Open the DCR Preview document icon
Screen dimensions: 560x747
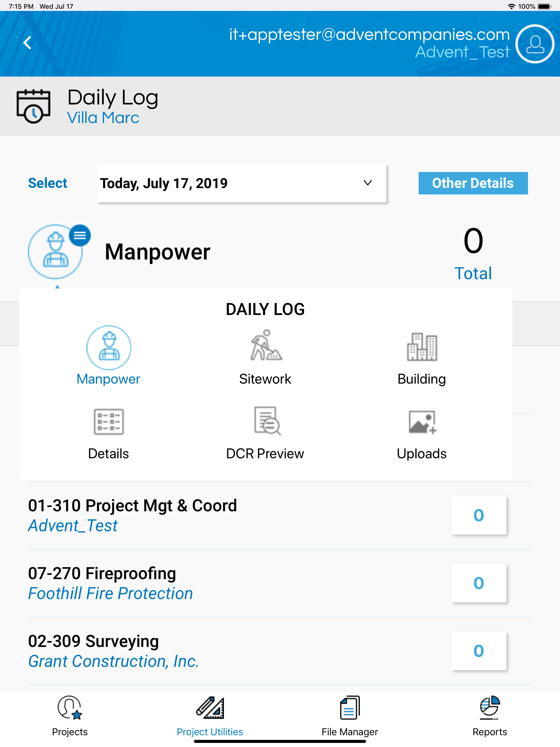point(267,421)
